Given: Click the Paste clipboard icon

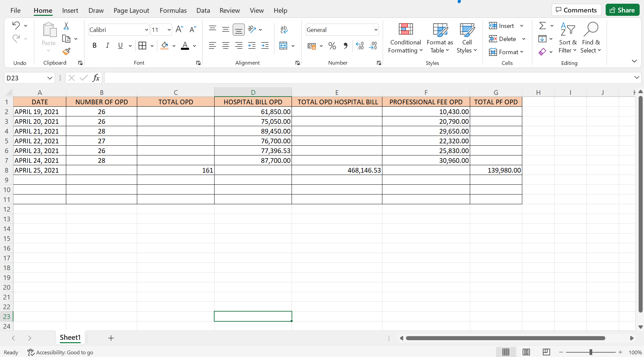Looking at the screenshot, I should [49, 30].
